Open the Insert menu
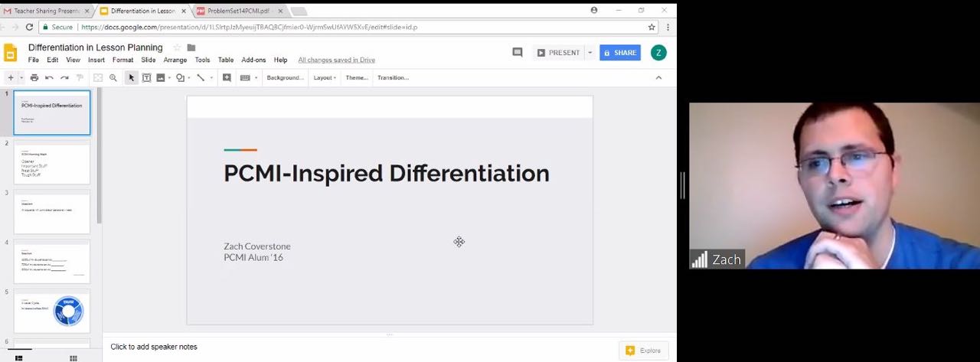This screenshot has width=980, height=362. pos(96,60)
